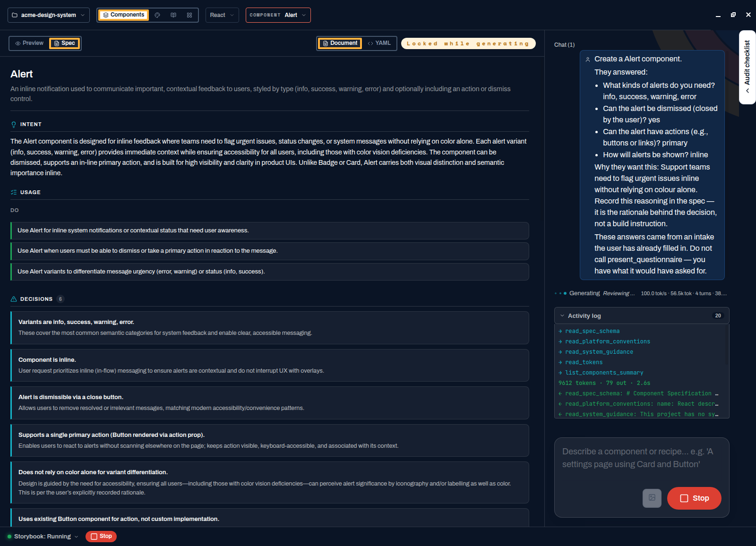This screenshot has height=546, width=756.
Task: Click the Decisions triangle icon
Action: pos(14,299)
